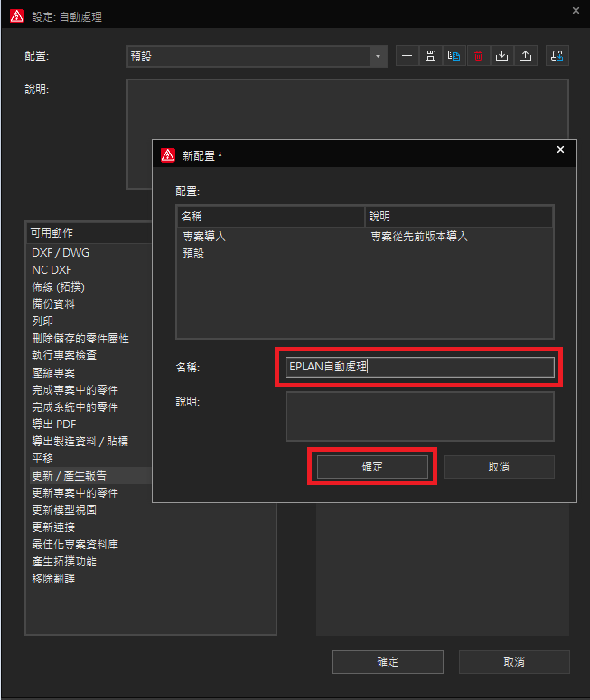Click the save configuration disk icon
The image size is (590, 700).
[x=431, y=56]
